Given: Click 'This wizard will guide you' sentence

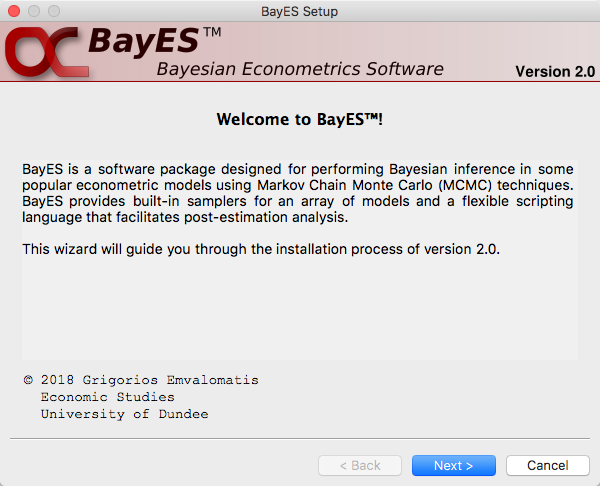Looking at the screenshot, I should coord(261,250).
